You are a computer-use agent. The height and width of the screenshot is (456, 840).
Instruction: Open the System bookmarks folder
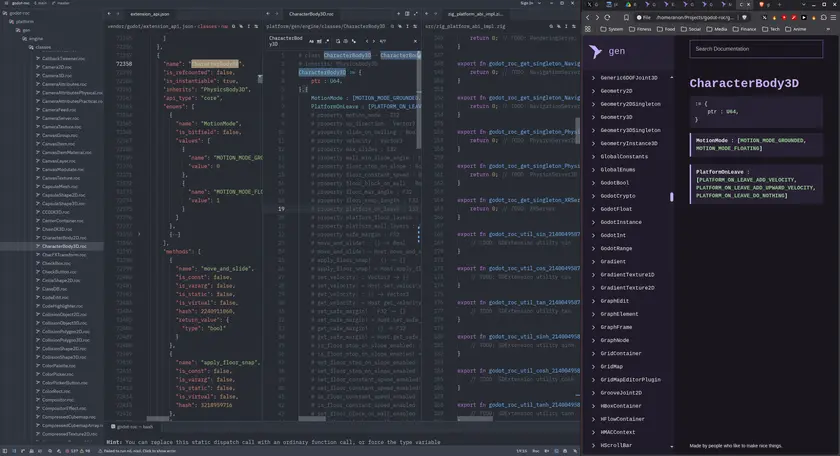(612, 29)
